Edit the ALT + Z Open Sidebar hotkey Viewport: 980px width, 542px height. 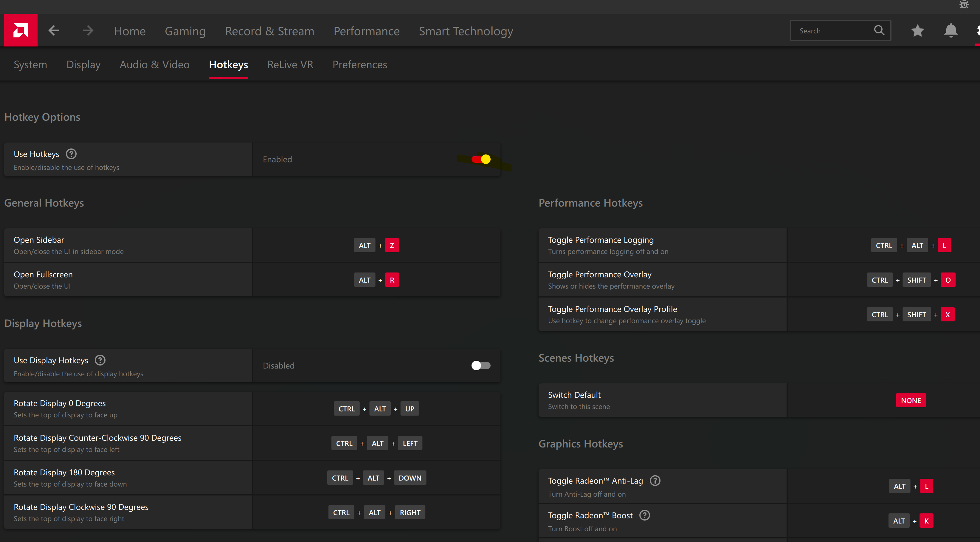coord(391,245)
